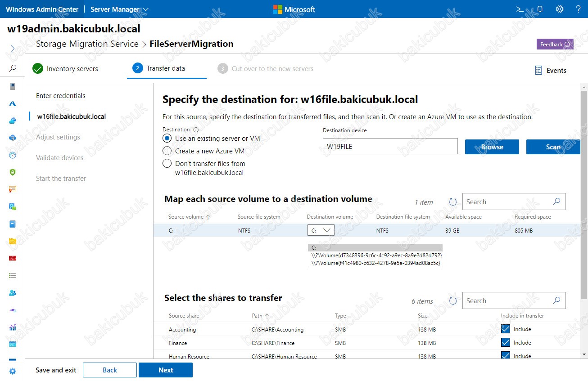This screenshot has height=381, width=588.
Task: Sort shares by Path column header
Action: [x=260, y=316]
